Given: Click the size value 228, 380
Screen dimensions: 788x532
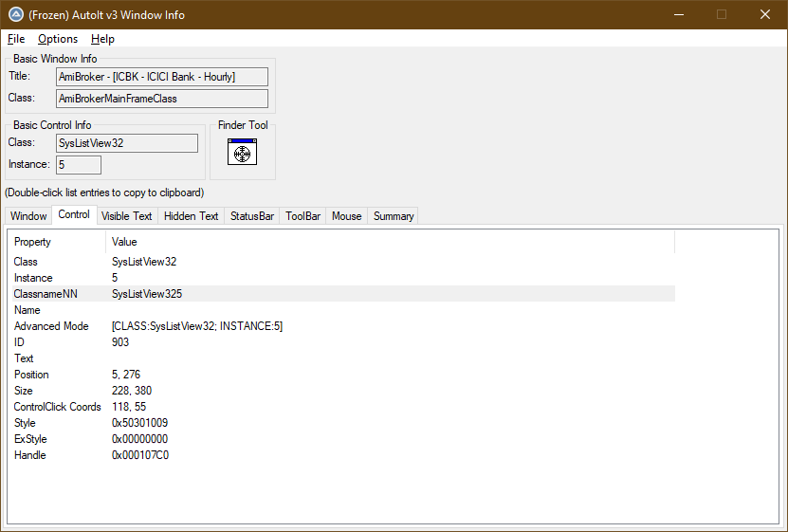Looking at the screenshot, I should (x=131, y=391).
